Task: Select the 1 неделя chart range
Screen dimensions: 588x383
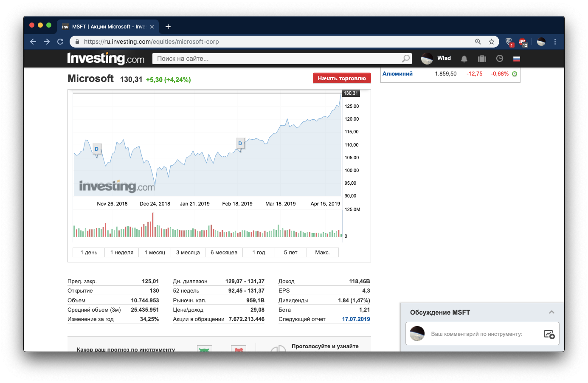Action: pyautogui.click(x=122, y=252)
